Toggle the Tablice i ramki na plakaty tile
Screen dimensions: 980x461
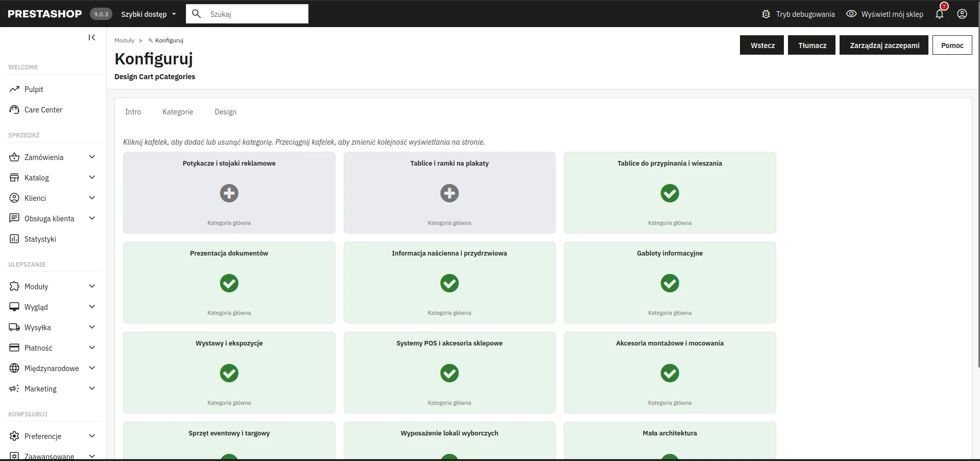[x=449, y=193]
